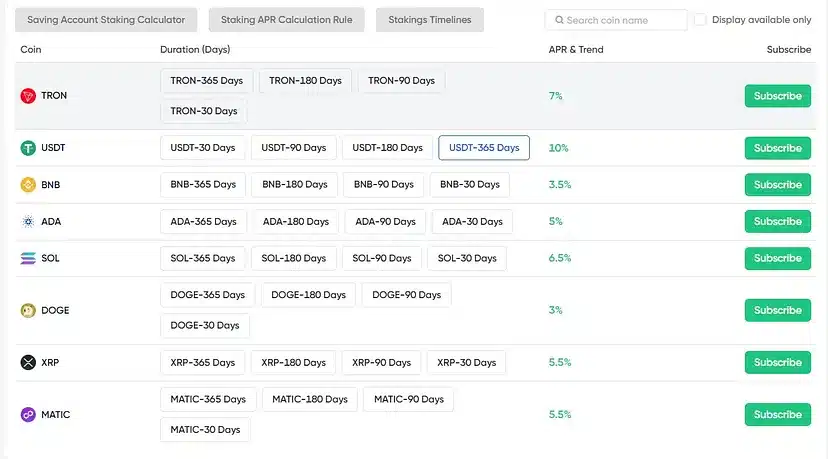Image resolution: width=828 pixels, height=459 pixels.
Task: Select ADA-30 Days duration
Action: point(472,222)
